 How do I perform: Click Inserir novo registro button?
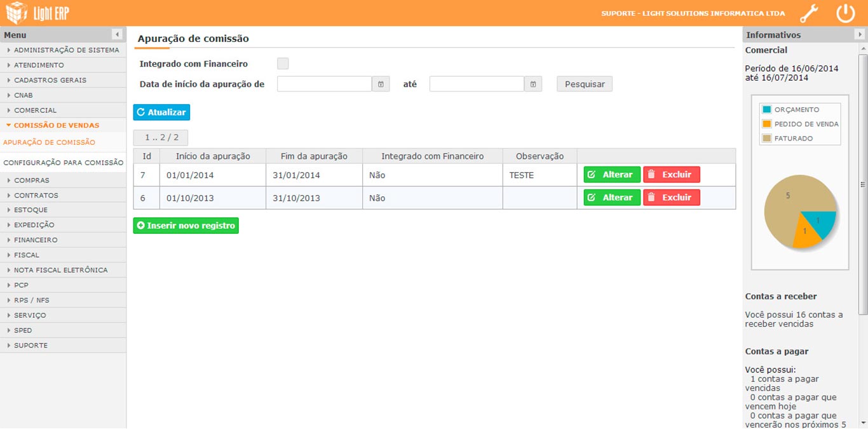pyautogui.click(x=186, y=226)
